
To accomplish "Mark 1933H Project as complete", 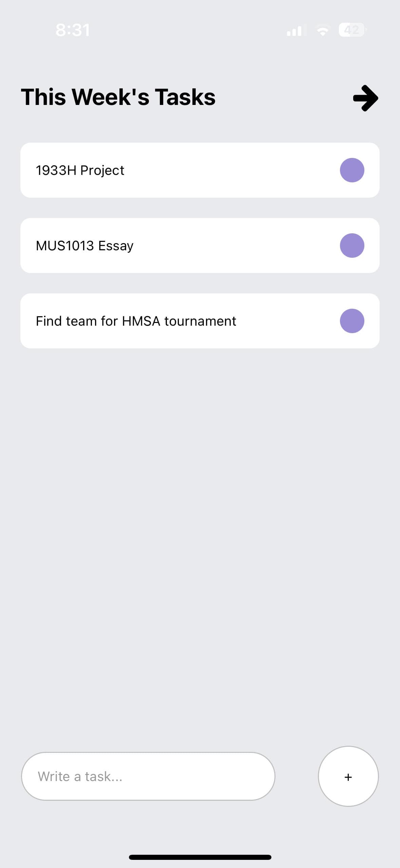I will point(352,170).
